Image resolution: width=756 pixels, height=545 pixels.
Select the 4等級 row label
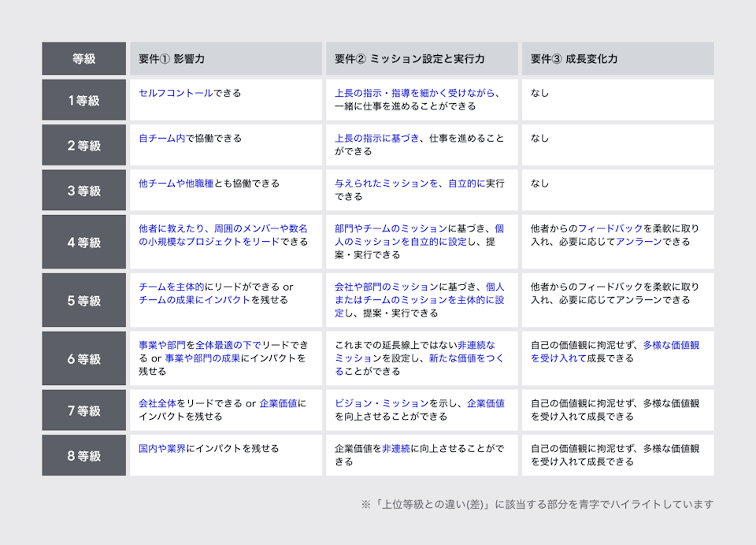(83, 241)
